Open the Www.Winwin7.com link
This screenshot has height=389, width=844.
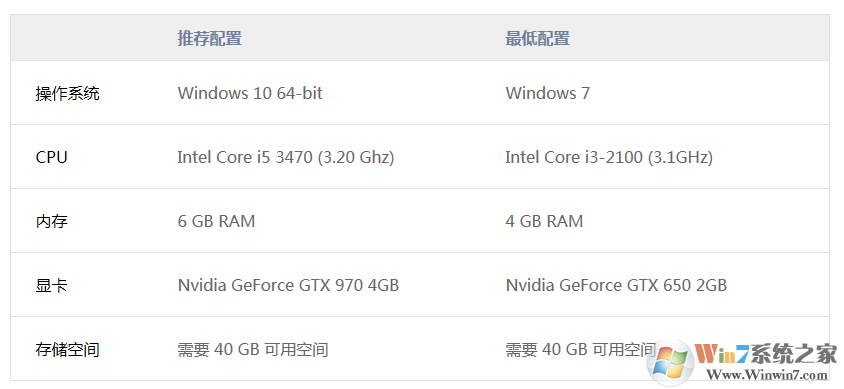[x=766, y=374]
